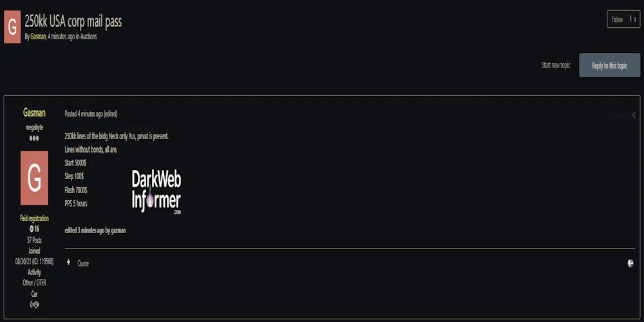Click the Paid registration group label
The image size is (644, 322).
(x=34, y=218)
